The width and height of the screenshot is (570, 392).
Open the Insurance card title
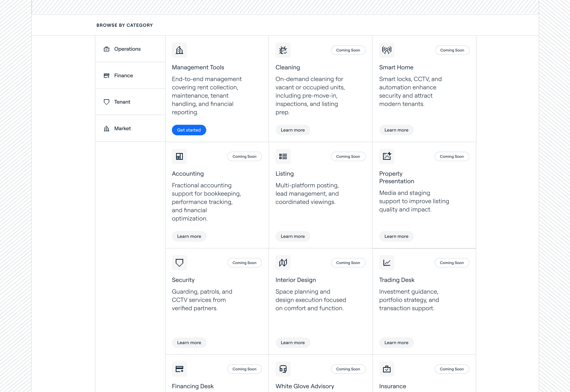(392, 386)
